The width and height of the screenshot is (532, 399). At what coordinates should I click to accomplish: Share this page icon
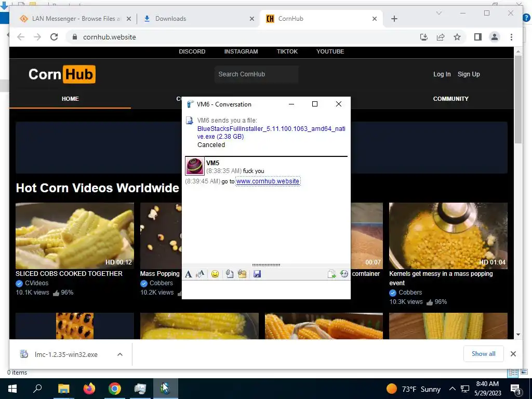point(441,37)
